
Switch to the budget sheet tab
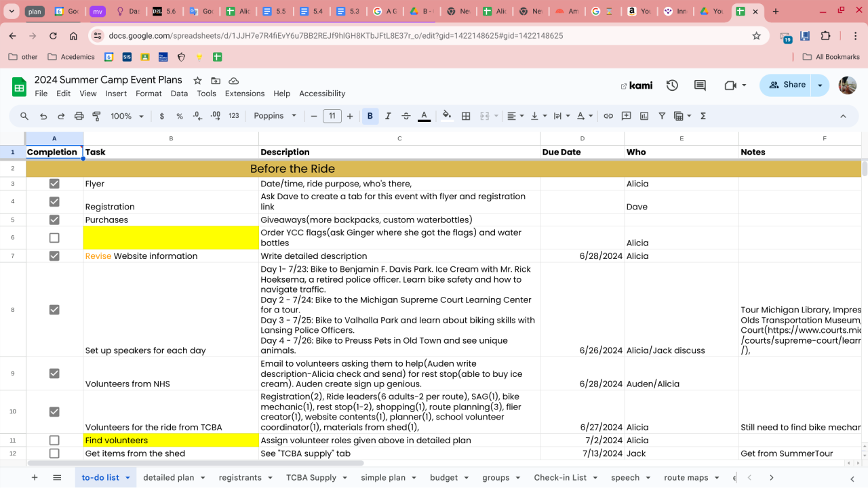443,478
